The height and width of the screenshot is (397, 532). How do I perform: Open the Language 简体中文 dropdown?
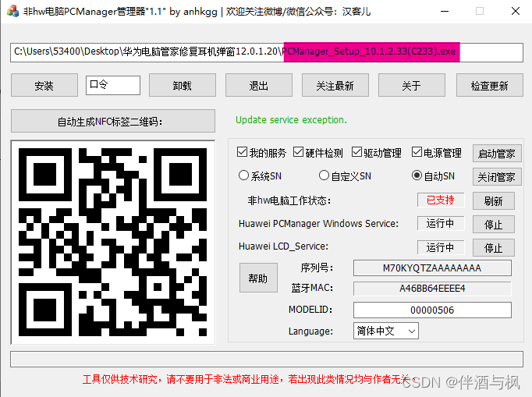386,331
